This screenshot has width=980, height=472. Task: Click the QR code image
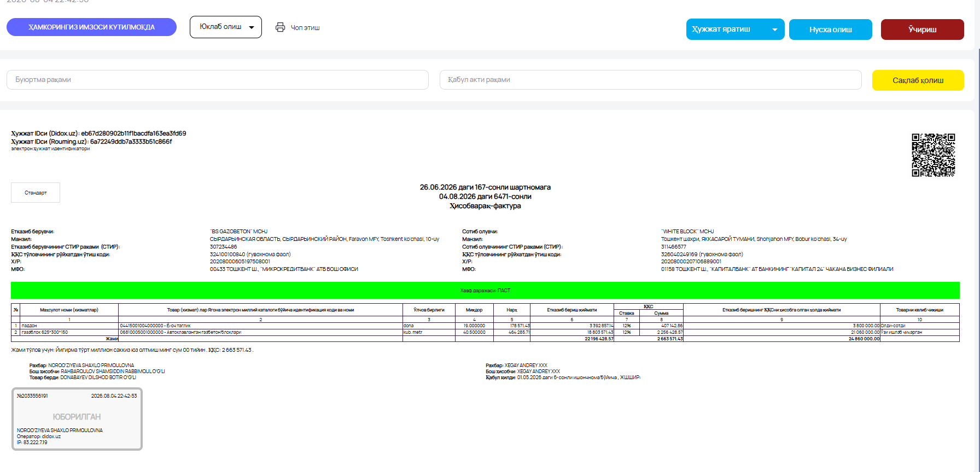pyautogui.click(x=934, y=155)
